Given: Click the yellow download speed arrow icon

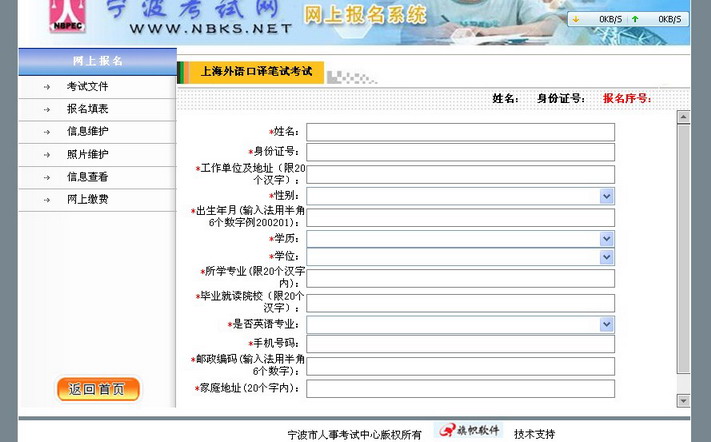Looking at the screenshot, I should pyautogui.click(x=576, y=19).
